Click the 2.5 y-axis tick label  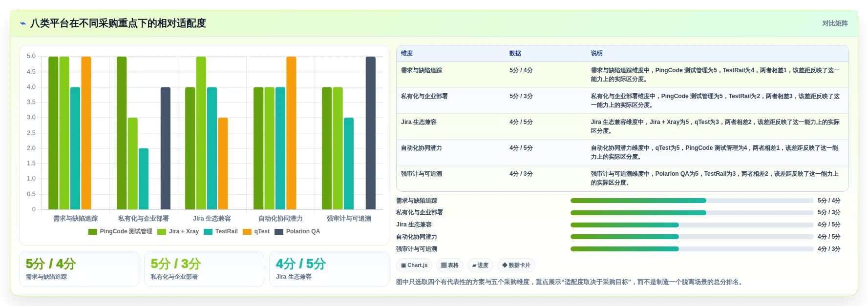pos(31,133)
